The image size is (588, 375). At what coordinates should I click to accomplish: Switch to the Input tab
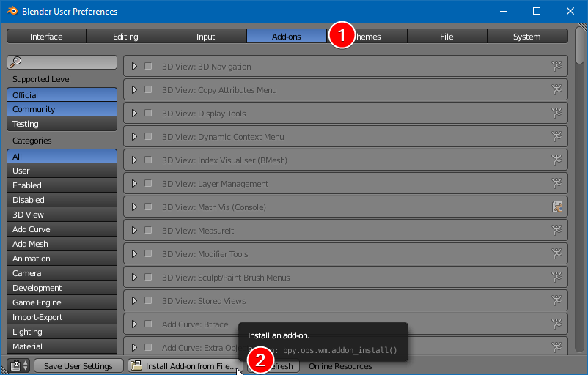tap(206, 37)
